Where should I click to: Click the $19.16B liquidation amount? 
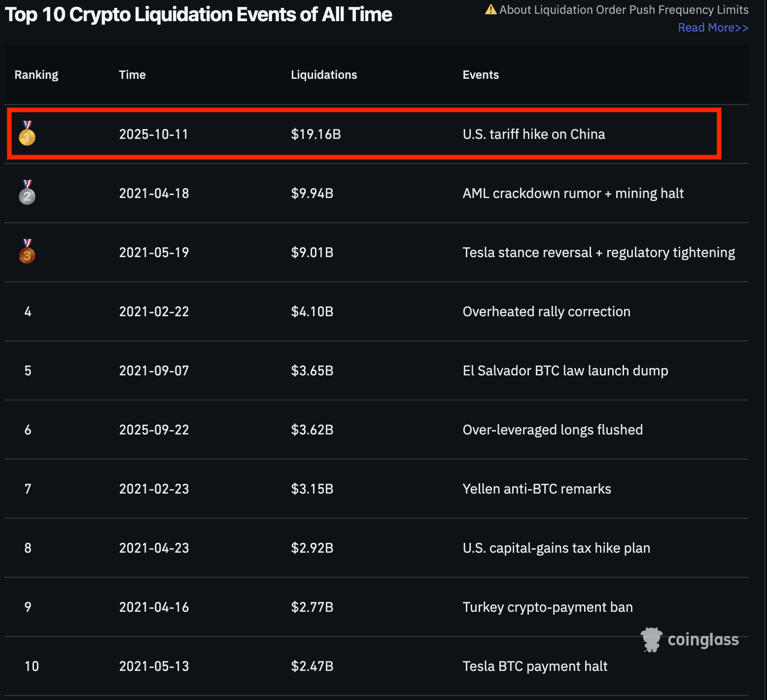315,134
